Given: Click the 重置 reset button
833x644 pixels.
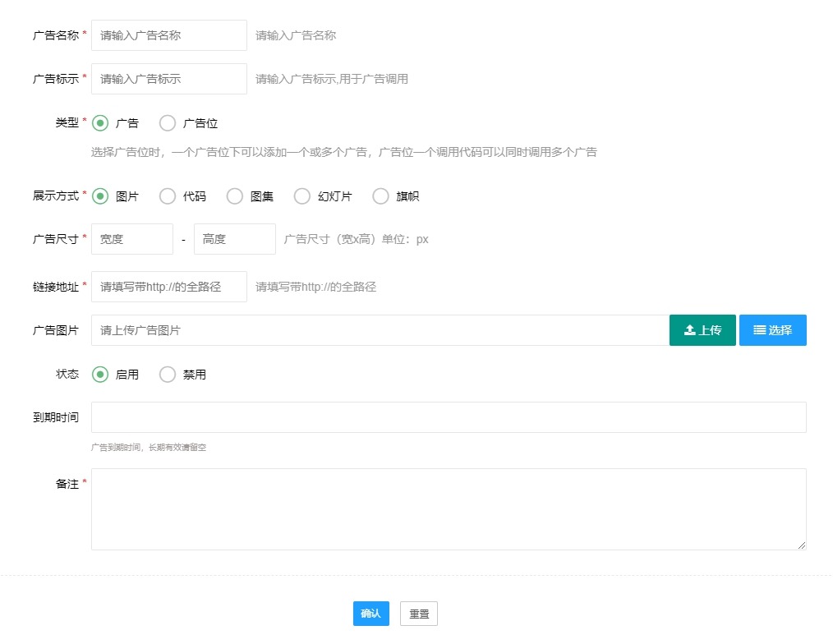Looking at the screenshot, I should [419, 614].
